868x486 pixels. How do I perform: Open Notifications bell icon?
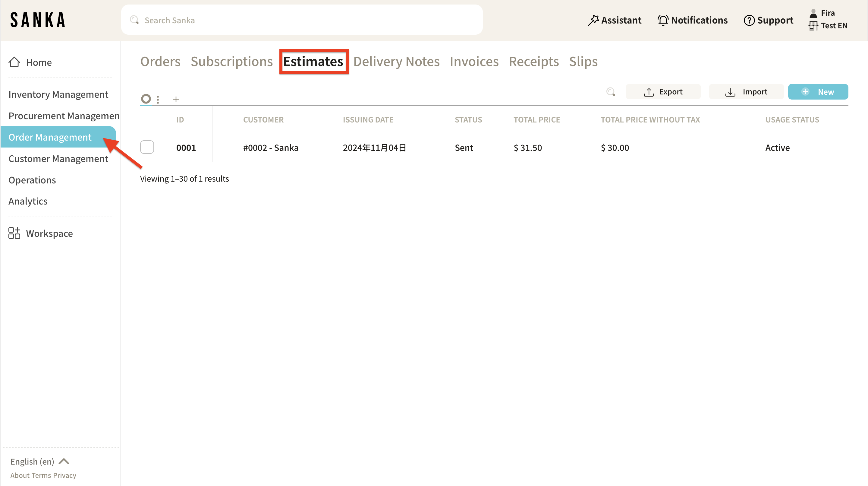pos(663,20)
